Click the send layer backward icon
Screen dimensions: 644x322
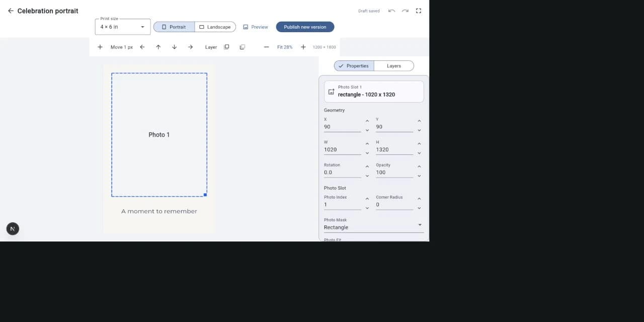click(243, 47)
